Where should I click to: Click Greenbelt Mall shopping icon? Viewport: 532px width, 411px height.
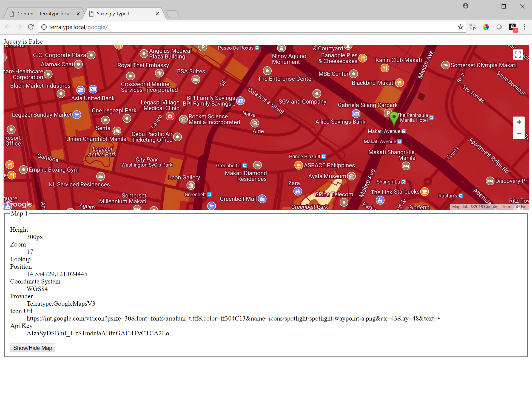(x=262, y=199)
